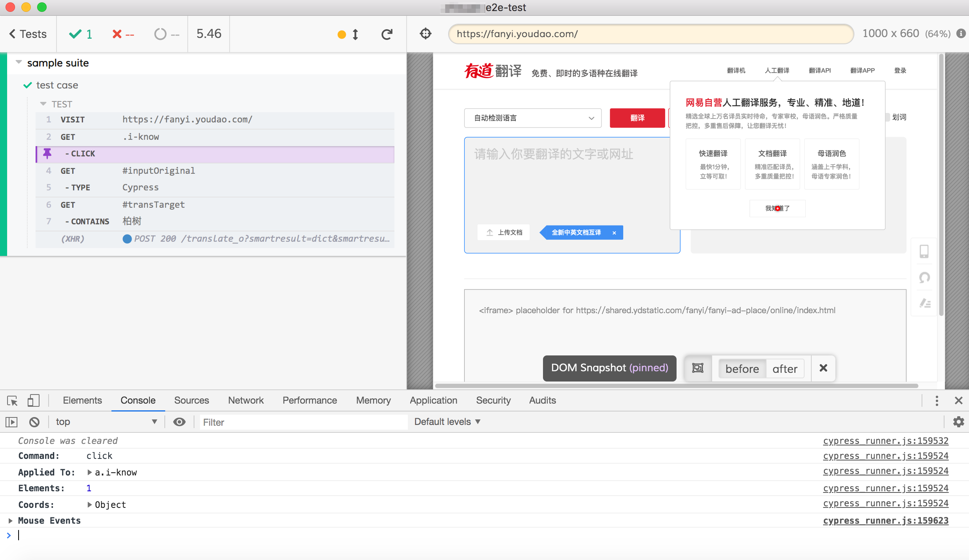969x560 pixels.
Task: Show console sidebar panel icon
Action: pos(11,422)
